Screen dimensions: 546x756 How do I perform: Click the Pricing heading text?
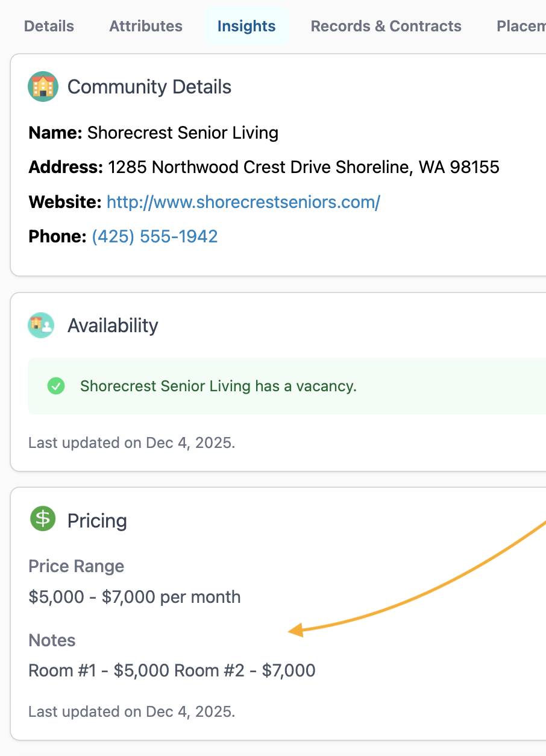[x=97, y=521]
